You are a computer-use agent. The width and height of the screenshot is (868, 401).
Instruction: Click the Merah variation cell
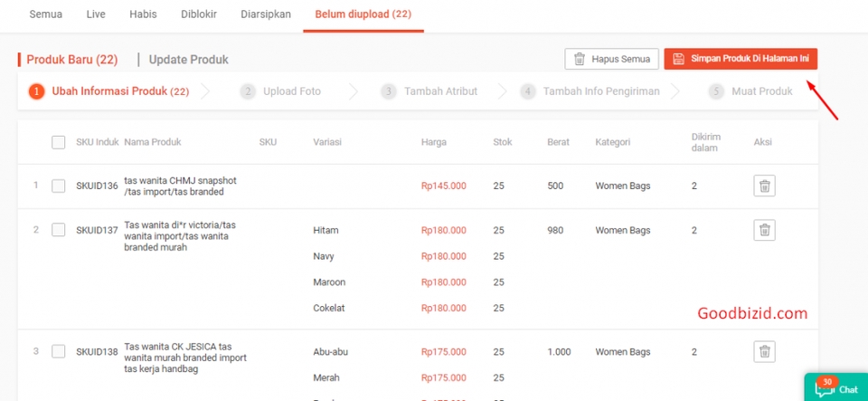(x=326, y=377)
